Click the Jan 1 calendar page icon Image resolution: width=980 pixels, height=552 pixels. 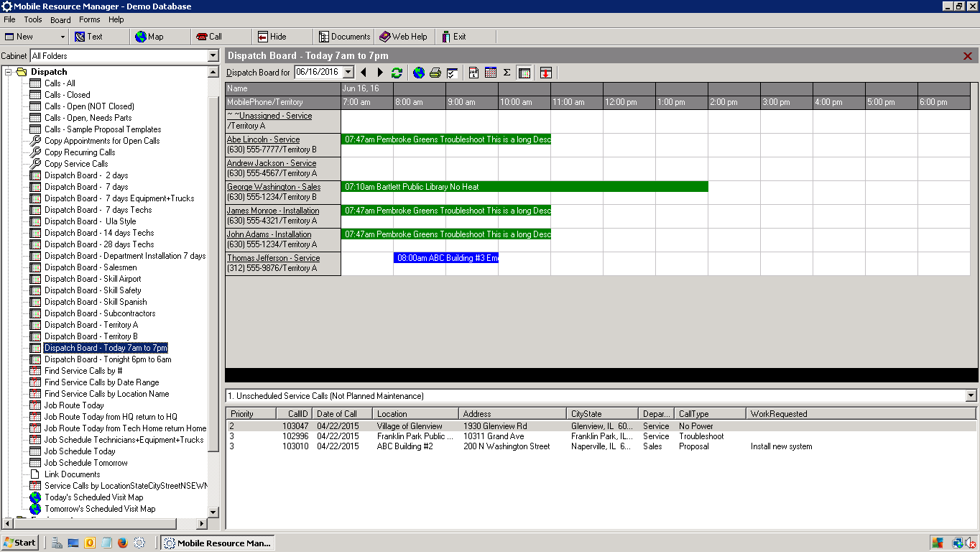click(474, 73)
